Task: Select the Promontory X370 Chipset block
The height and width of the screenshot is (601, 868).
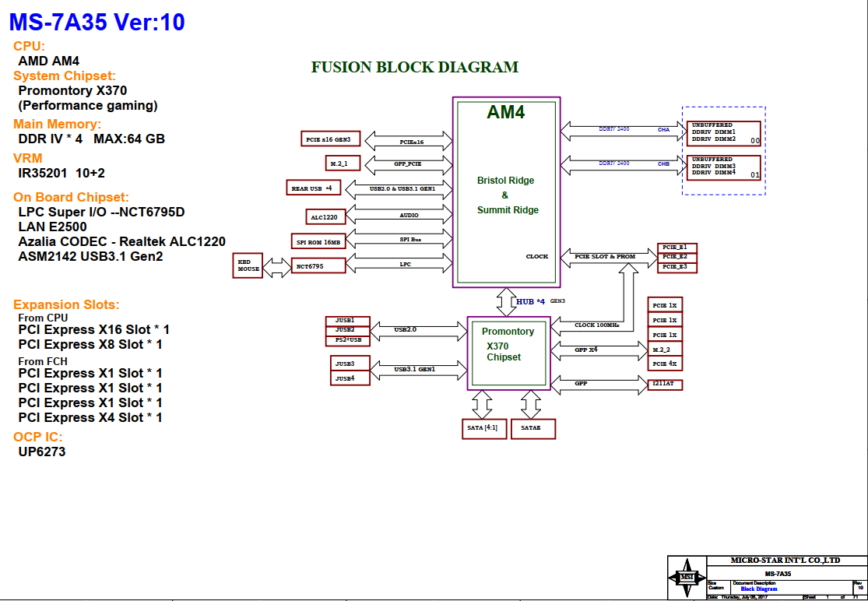Action: 509,353
